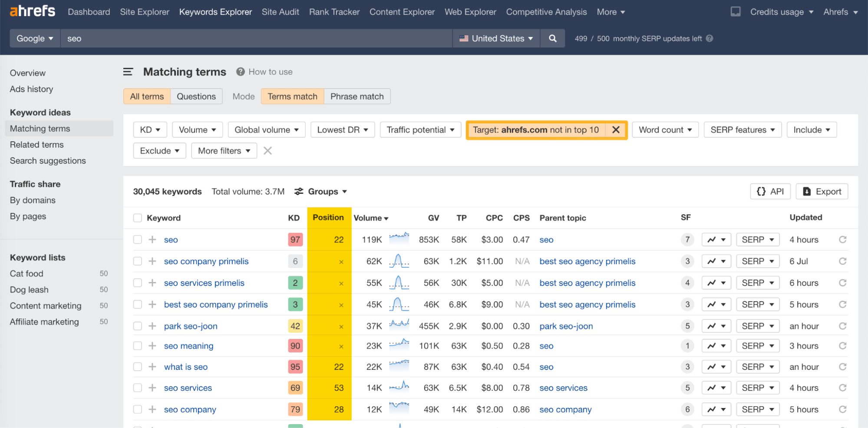The image size is (868, 428).
Task: Open the 'best seo agency primelis' parent topic link
Action: pyautogui.click(x=587, y=261)
